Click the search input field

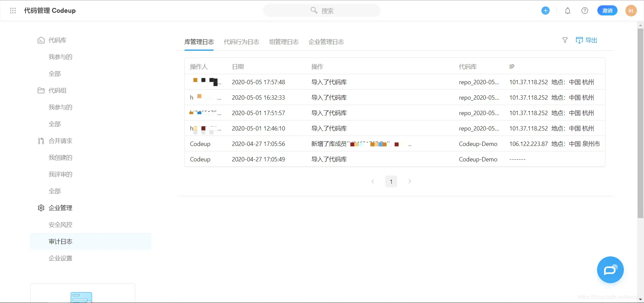pyautogui.click(x=321, y=10)
